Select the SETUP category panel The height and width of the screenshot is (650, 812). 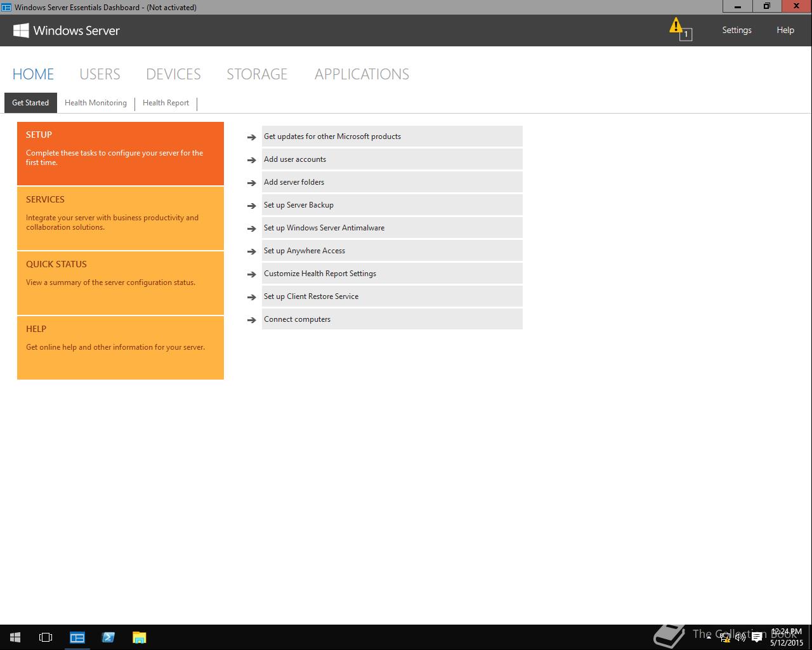point(121,154)
